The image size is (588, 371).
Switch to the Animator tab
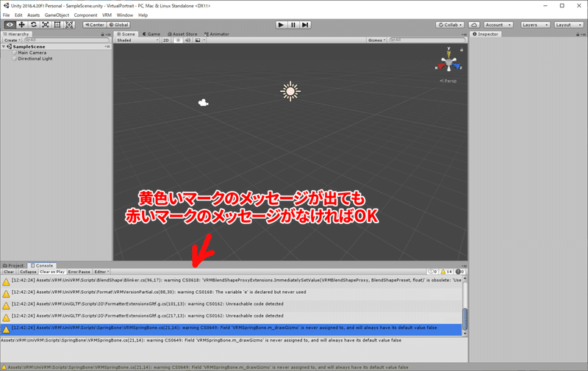[217, 34]
